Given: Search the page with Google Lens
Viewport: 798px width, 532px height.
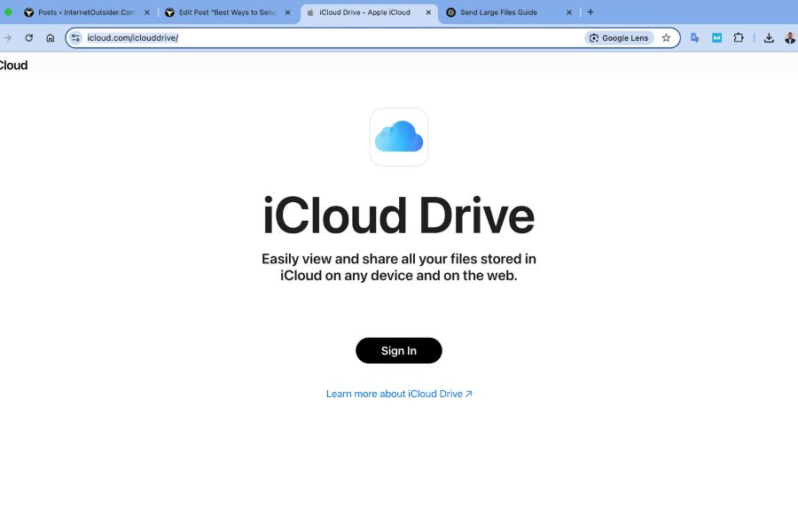Looking at the screenshot, I should click(x=619, y=37).
